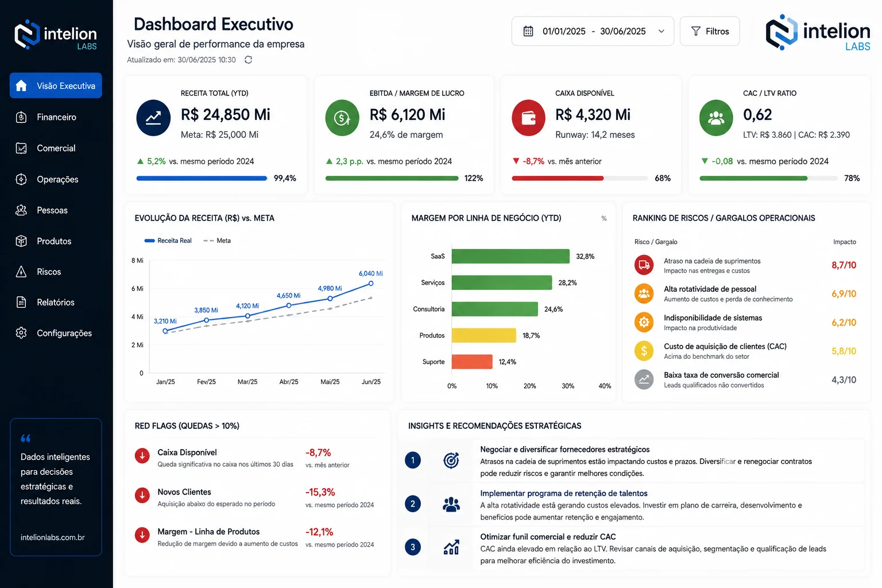Click the growth bars icon for insight 3
The height and width of the screenshot is (588, 882).
coord(451,547)
